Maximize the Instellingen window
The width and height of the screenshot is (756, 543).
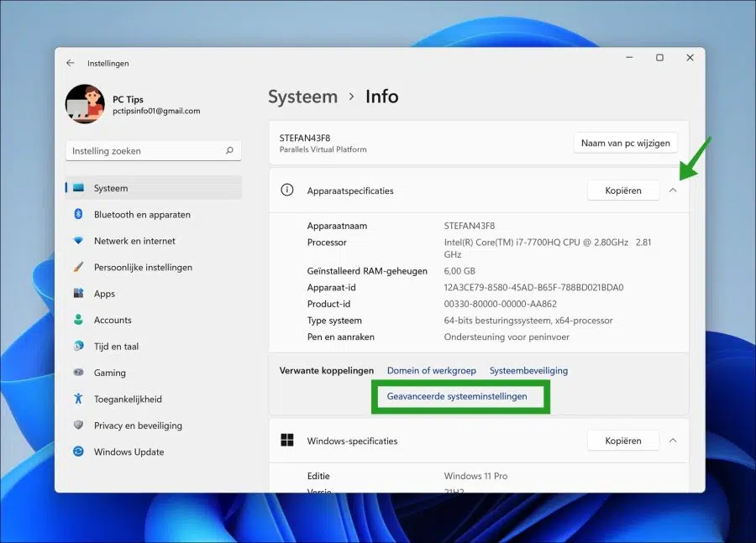click(659, 57)
